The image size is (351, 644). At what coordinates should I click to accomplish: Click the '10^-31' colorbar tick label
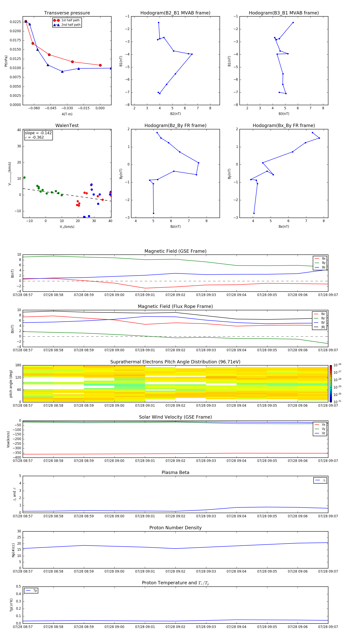[337, 402]
